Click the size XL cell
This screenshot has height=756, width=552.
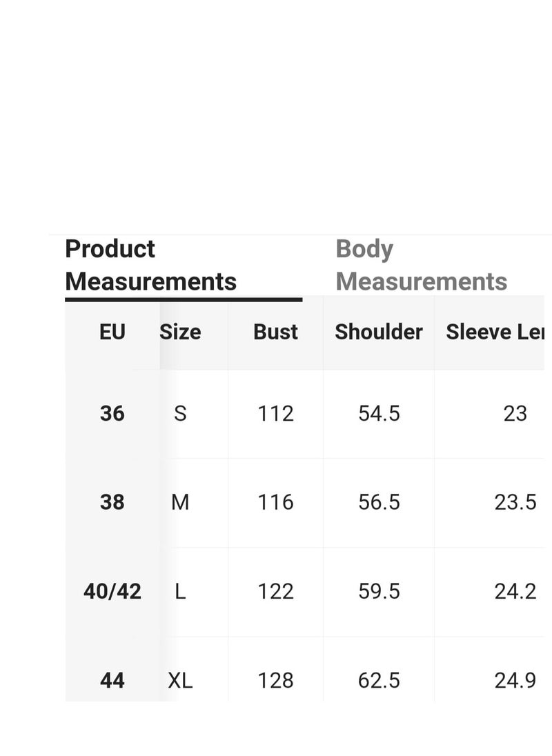coord(180,681)
